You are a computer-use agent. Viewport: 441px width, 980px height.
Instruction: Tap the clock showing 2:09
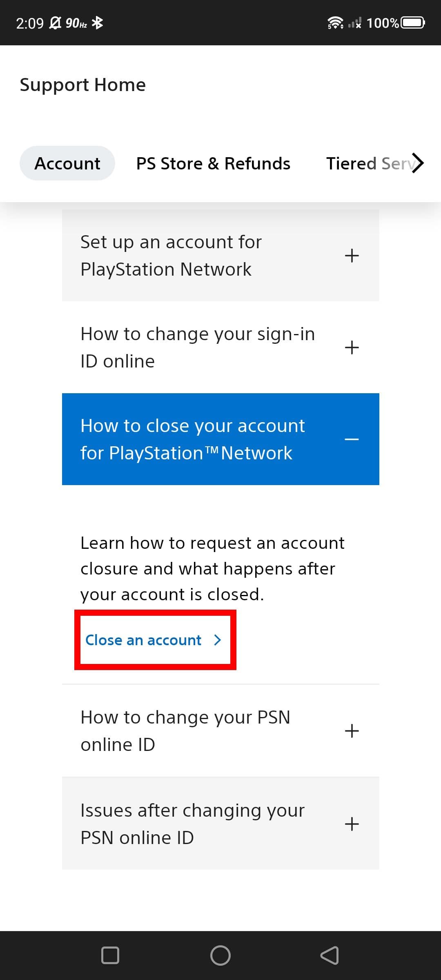tap(30, 23)
